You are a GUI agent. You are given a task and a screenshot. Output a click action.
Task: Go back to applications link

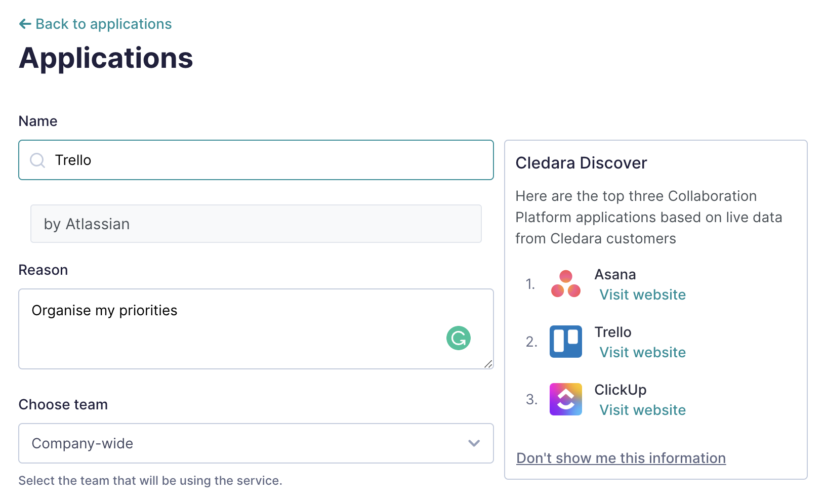pos(103,24)
